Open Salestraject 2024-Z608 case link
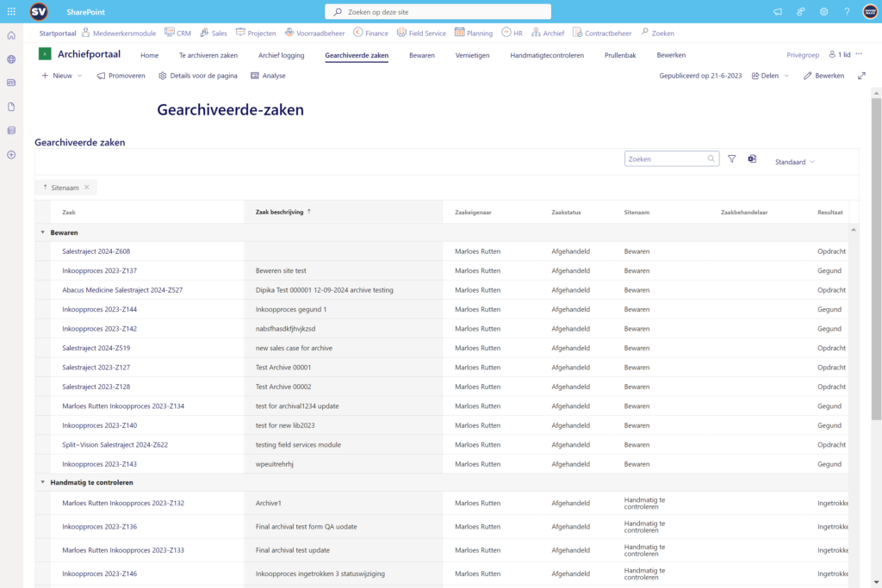This screenshot has width=882, height=588. tap(96, 251)
